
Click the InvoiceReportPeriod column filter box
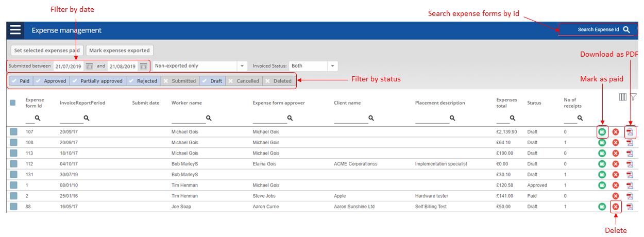coord(72,119)
